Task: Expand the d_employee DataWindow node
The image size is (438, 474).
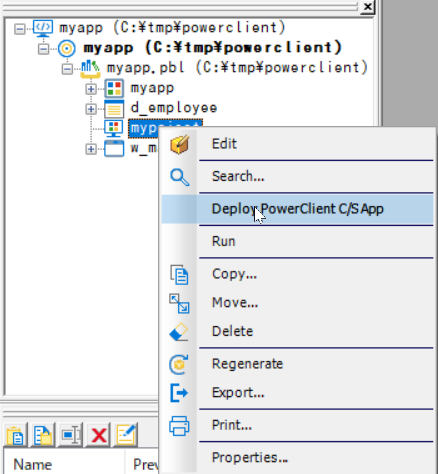Action: pos(91,109)
